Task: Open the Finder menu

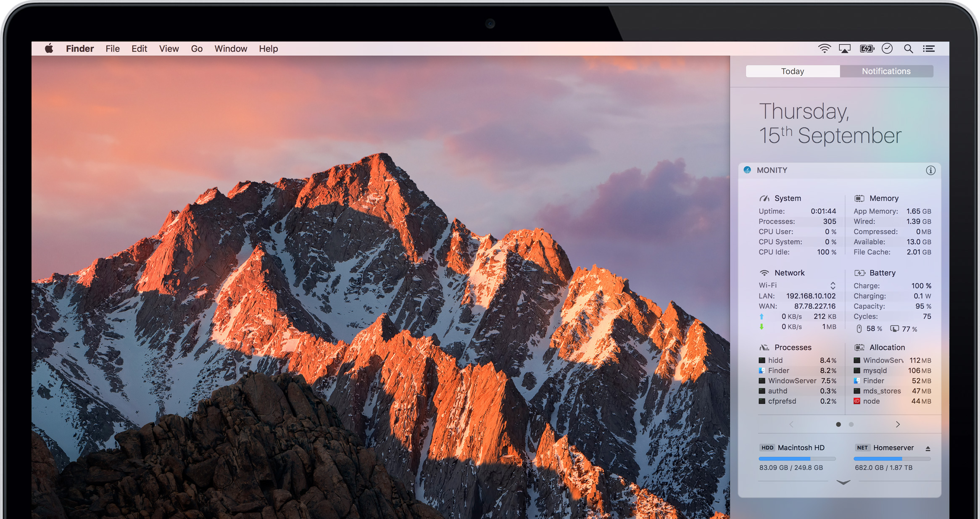Action: point(80,49)
